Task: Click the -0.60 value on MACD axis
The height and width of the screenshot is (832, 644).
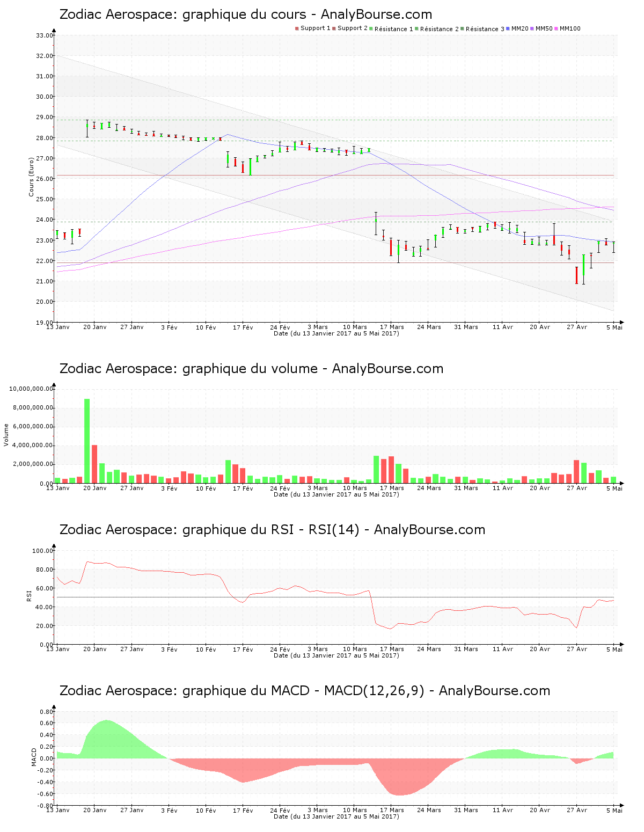Action: [x=46, y=794]
